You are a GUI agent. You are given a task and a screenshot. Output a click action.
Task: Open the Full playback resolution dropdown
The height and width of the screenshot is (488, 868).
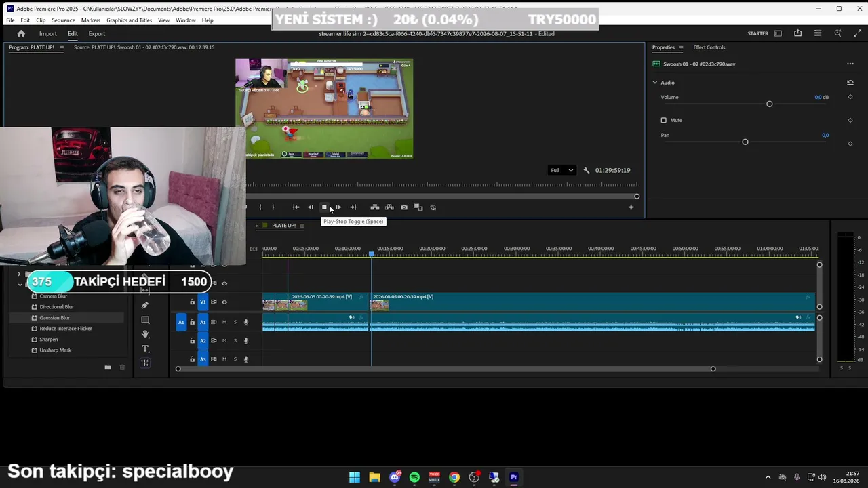tap(562, 170)
